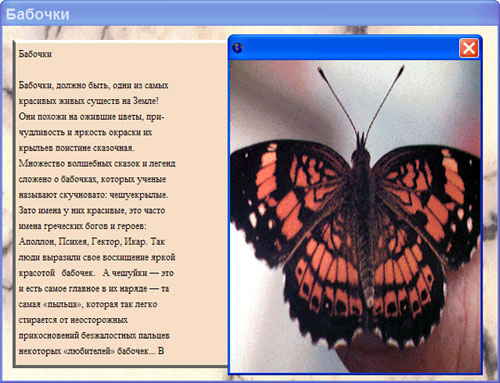Close the butterfly picture popup window
Screen dimensions: 500x383
[469, 48]
